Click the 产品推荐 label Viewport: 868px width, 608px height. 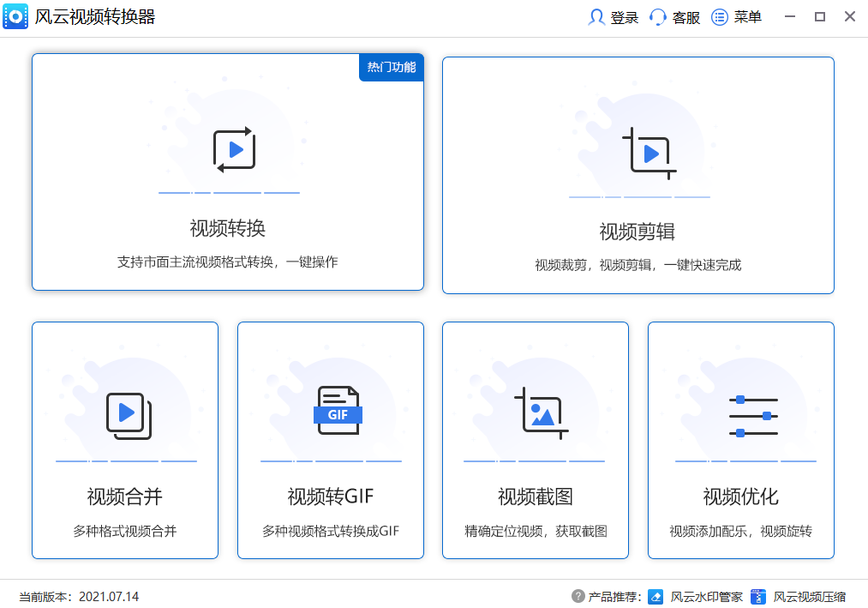pos(614,597)
